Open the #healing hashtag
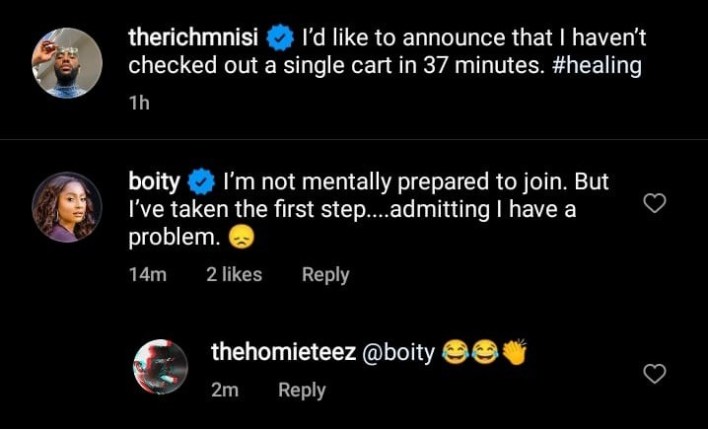The image size is (708, 430). tap(596, 66)
